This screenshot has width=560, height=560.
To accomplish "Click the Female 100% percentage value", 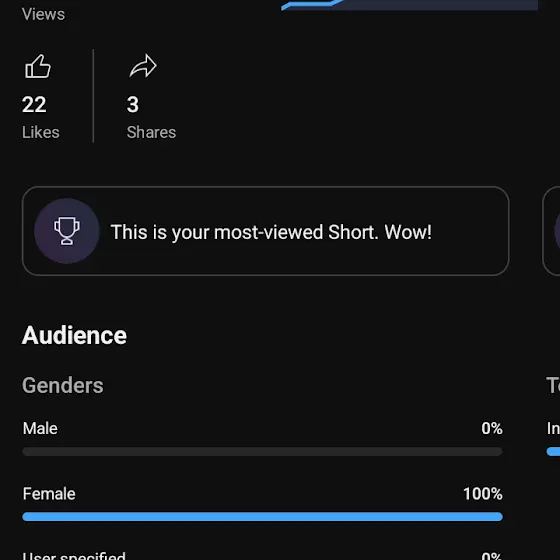I will [x=483, y=494].
